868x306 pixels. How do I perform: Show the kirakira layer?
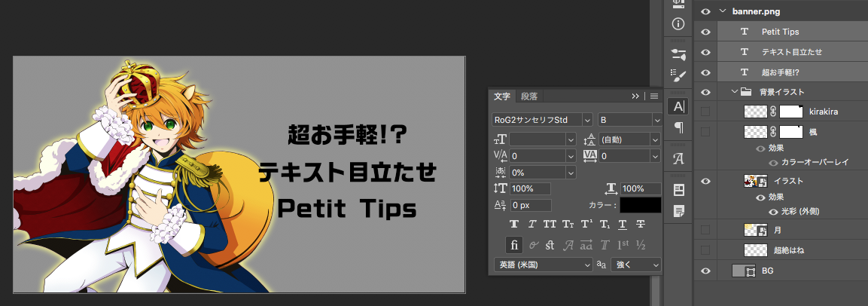(x=705, y=112)
